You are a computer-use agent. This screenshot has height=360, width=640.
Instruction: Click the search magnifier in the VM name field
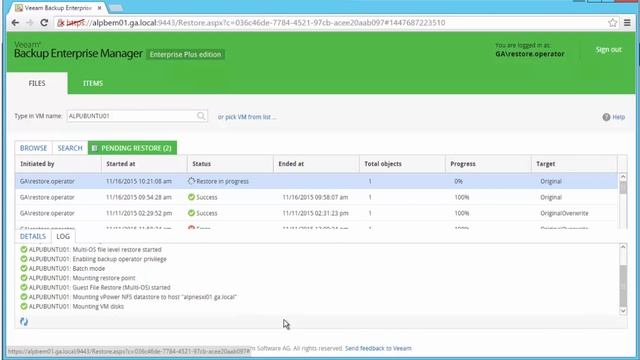(x=201, y=116)
